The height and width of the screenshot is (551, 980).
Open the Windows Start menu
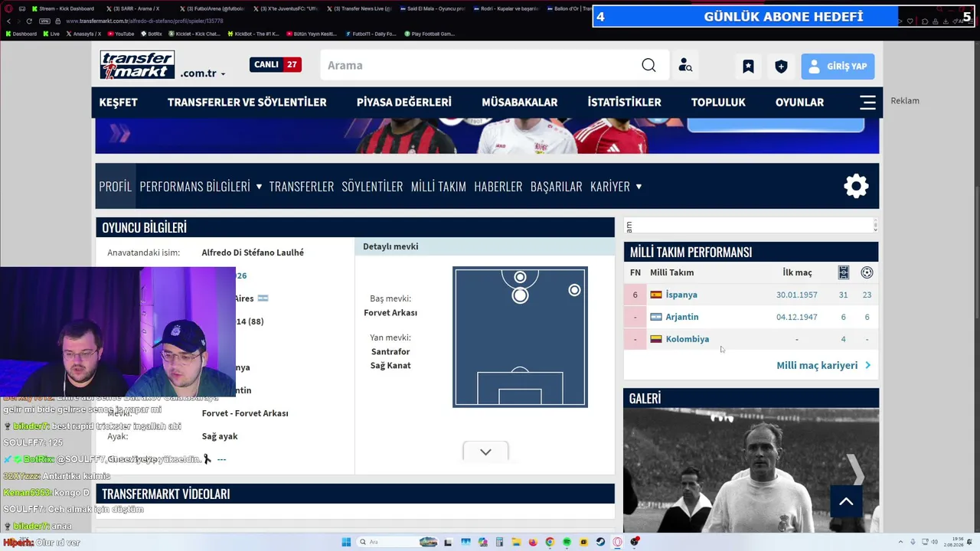346,542
